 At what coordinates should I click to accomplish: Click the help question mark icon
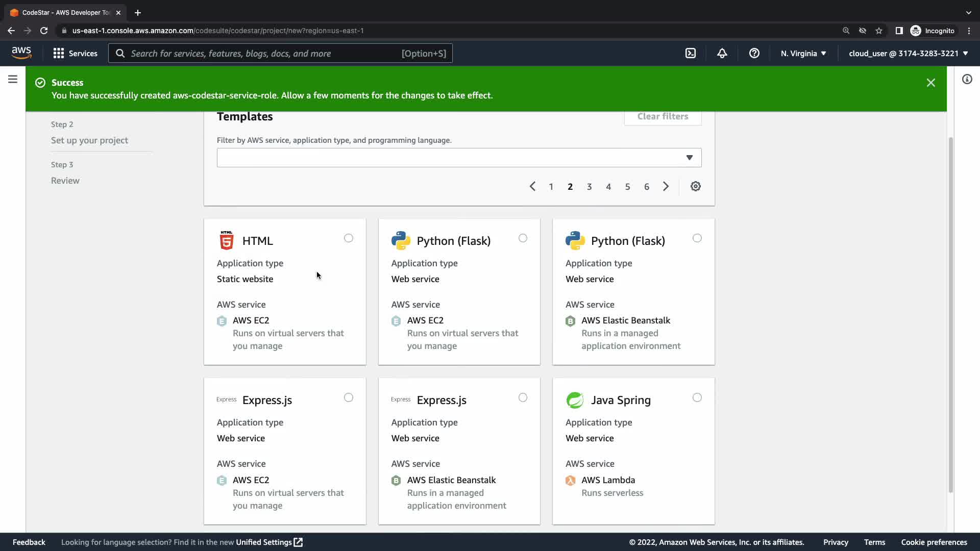[754, 53]
